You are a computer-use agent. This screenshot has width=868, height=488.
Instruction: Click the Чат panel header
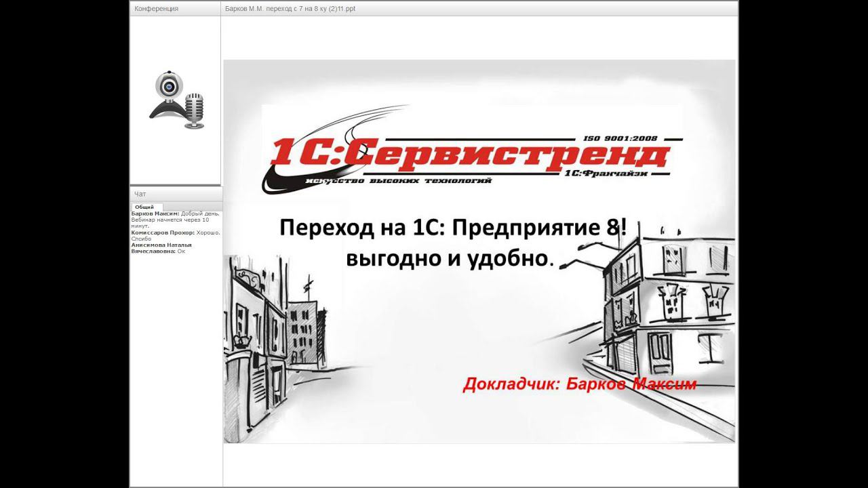(x=175, y=194)
